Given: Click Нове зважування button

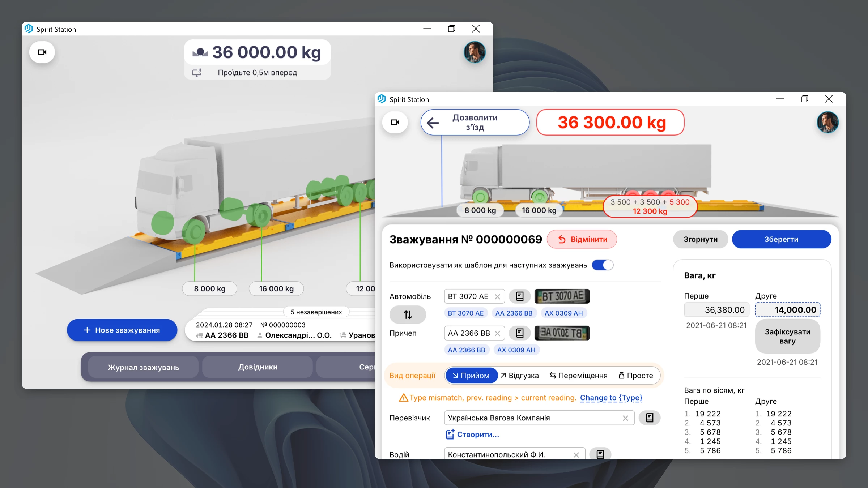Looking at the screenshot, I should [x=122, y=330].
